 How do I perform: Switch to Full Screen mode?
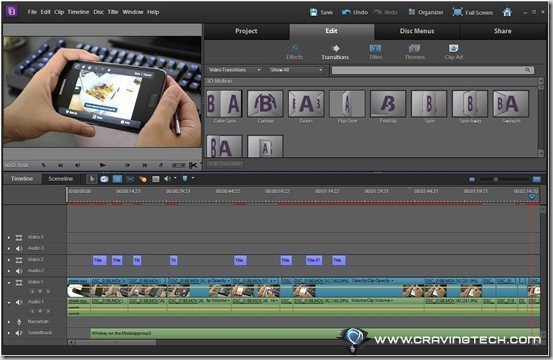[473, 12]
